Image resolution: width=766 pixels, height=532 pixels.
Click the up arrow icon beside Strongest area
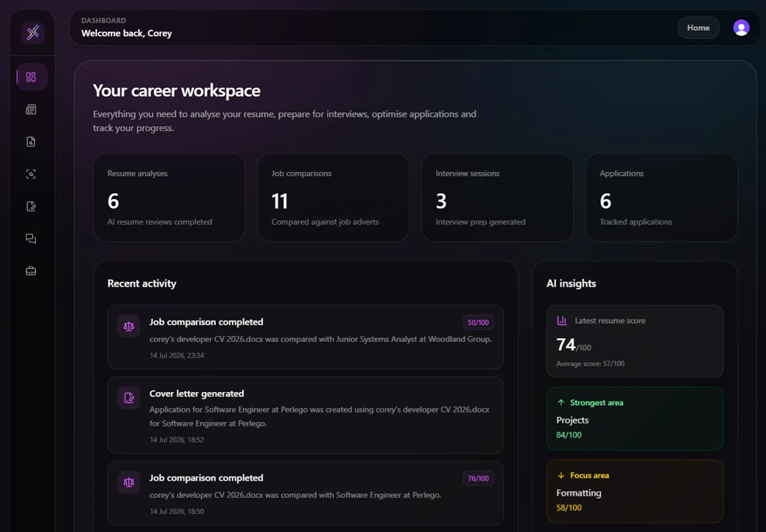(561, 402)
